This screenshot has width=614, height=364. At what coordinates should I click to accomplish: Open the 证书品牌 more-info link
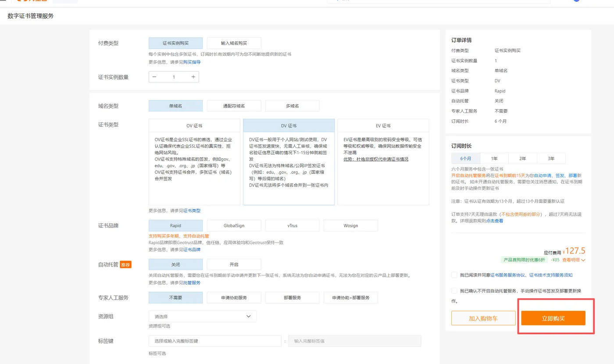tap(192, 250)
